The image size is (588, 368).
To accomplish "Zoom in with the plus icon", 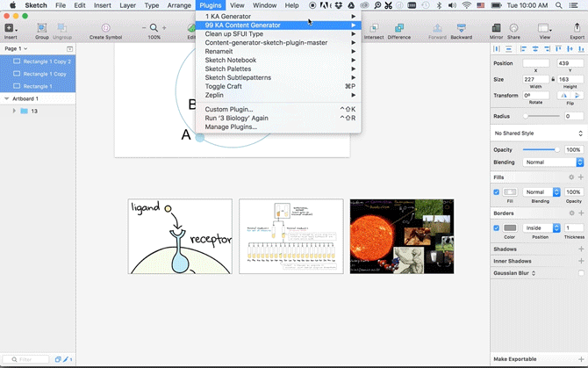I will (164, 28).
